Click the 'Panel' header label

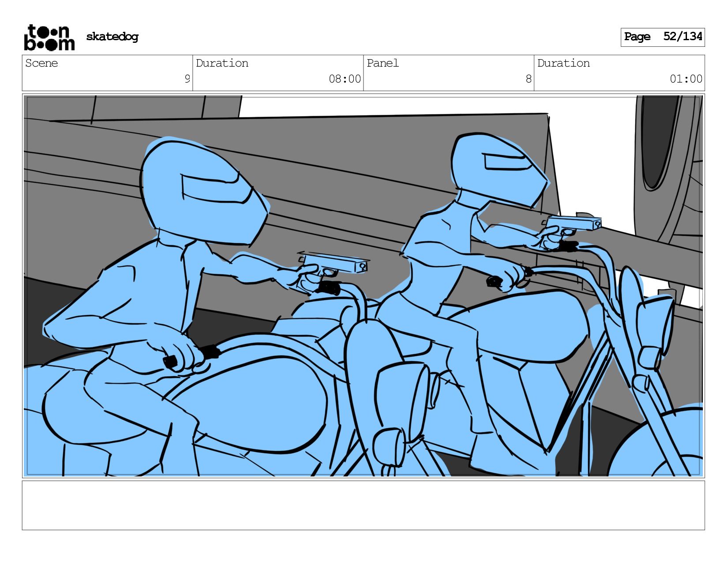pyautogui.click(x=383, y=63)
